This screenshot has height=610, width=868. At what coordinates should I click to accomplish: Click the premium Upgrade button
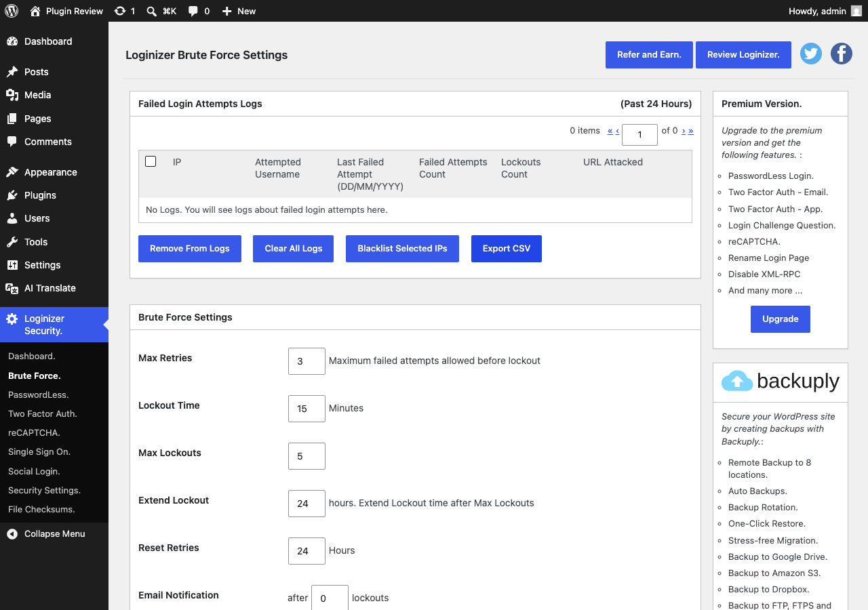(x=781, y=319)
